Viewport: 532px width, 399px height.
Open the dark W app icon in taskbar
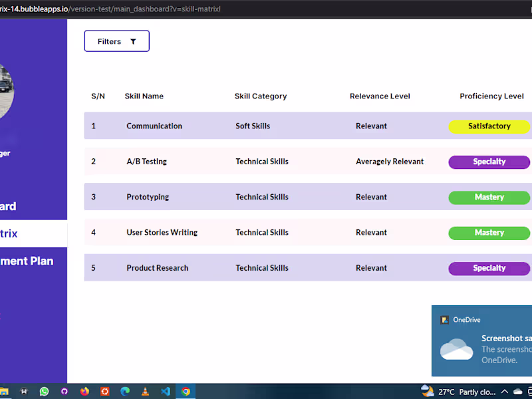(24, 392)
